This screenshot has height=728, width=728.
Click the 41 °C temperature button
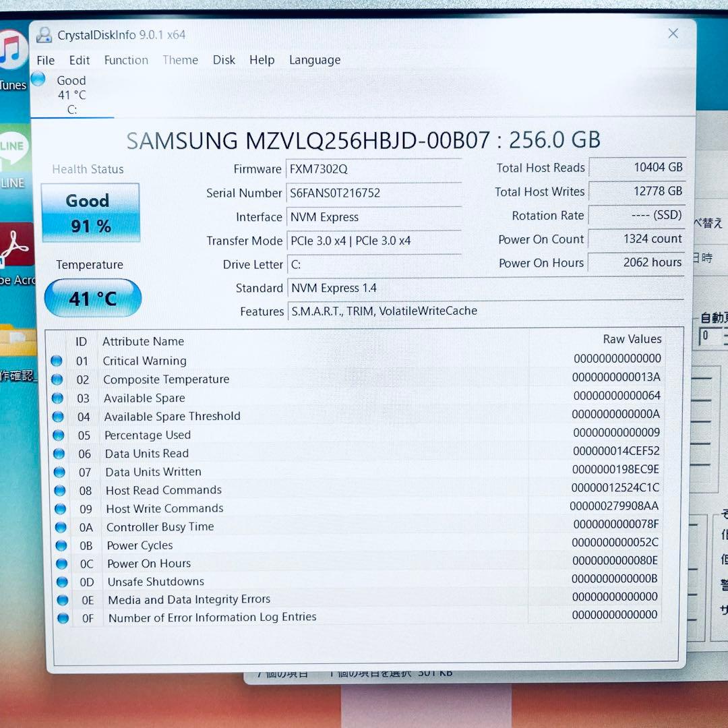click(x=92, y=298)
